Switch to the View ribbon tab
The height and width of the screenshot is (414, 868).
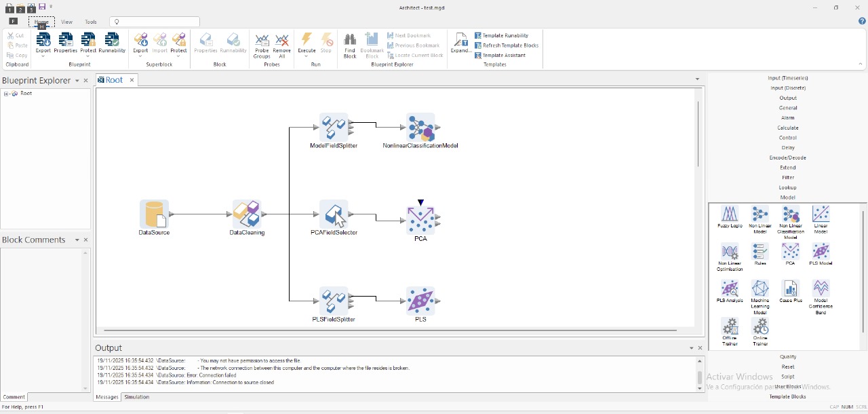[x=66, y=22]
